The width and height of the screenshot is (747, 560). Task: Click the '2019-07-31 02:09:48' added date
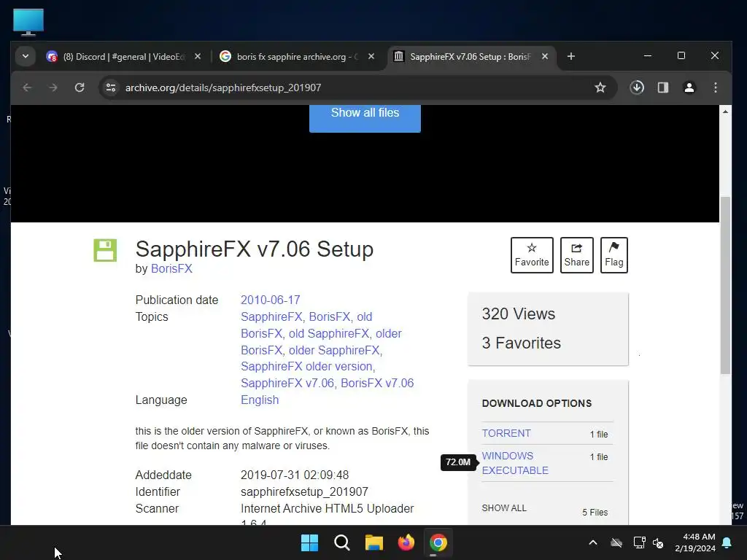(295, 475)
